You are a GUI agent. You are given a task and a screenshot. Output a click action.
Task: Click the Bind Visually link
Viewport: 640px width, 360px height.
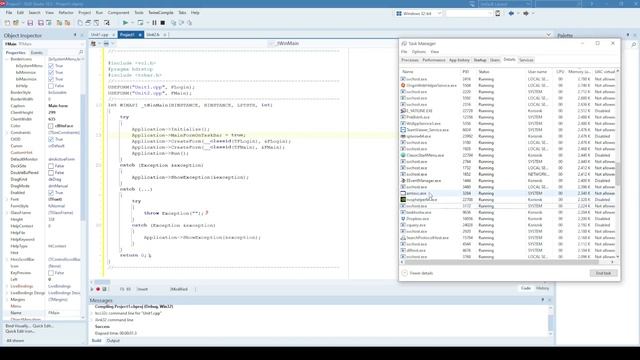coord(18,326)
